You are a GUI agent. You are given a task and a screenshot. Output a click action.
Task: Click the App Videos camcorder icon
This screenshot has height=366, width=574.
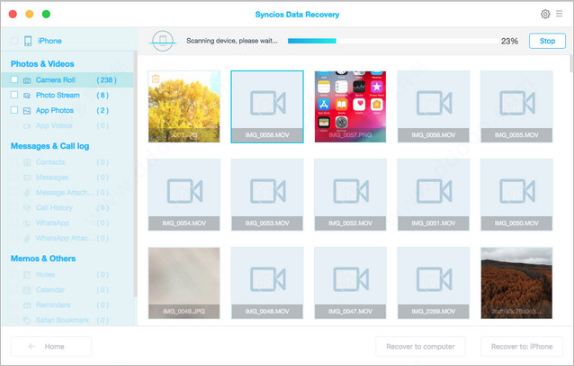pyautogui.click(x=27, y=126)
